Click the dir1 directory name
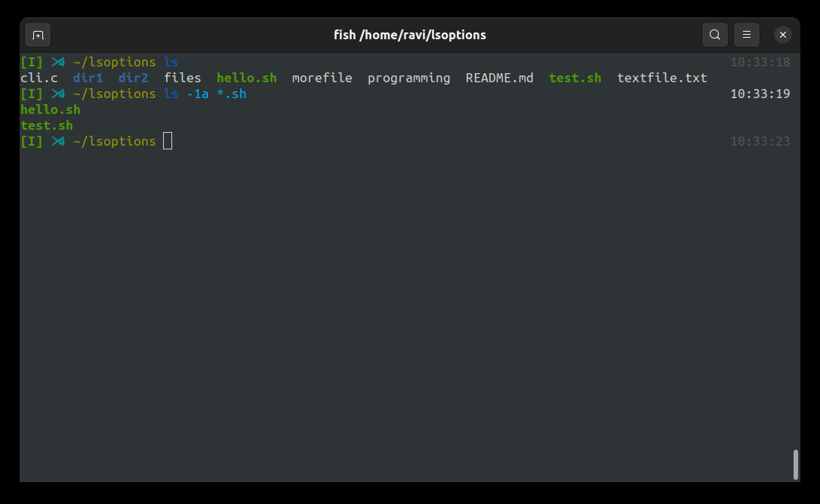 coord(88,78)
